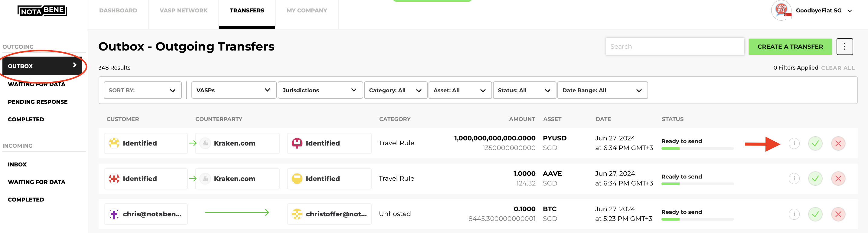Click info icon on PYUSD transfer row
This screenshot has height=233, width=868.
click(x=794, y=143)
